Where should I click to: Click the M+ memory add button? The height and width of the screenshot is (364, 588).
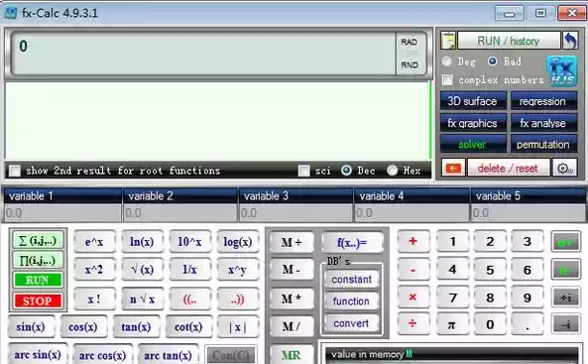(x=292, y=242)
